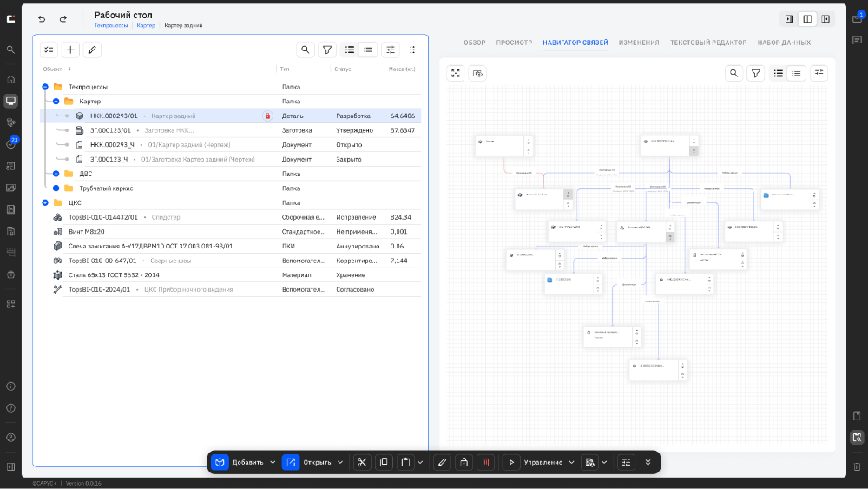Viewport: 868px width, 489px height.
Task: Open the Управление dropdown arrow
Action: [571, 462]
